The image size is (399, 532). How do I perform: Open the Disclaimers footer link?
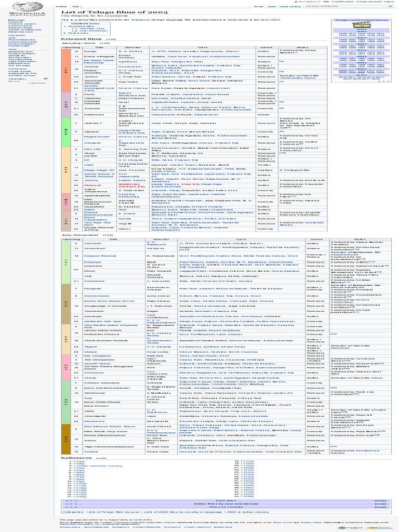pos(121,527)
